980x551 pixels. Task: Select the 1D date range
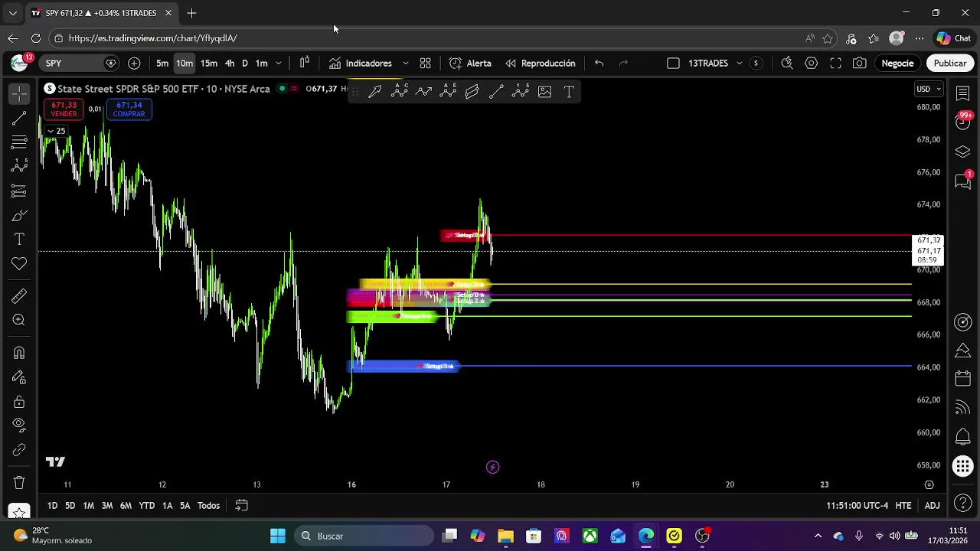[52, 505]
